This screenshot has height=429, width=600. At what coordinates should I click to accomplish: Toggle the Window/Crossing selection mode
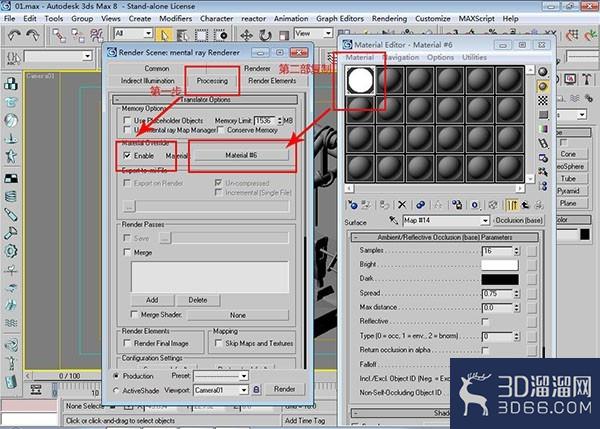pyautogui.click(x=221, y=36)
